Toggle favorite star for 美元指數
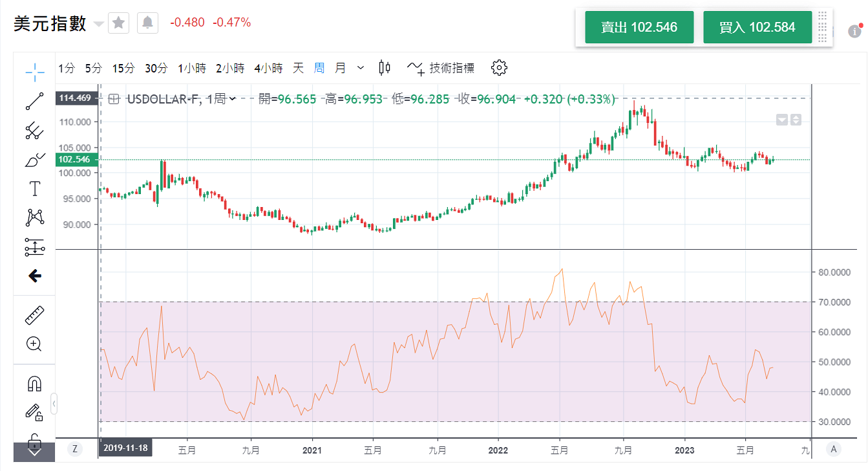Viewport: 868px width, 471px height. (118, 23)
